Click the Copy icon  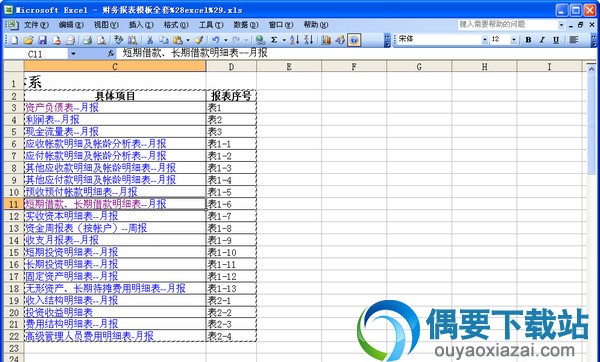[x=164, y=40]
